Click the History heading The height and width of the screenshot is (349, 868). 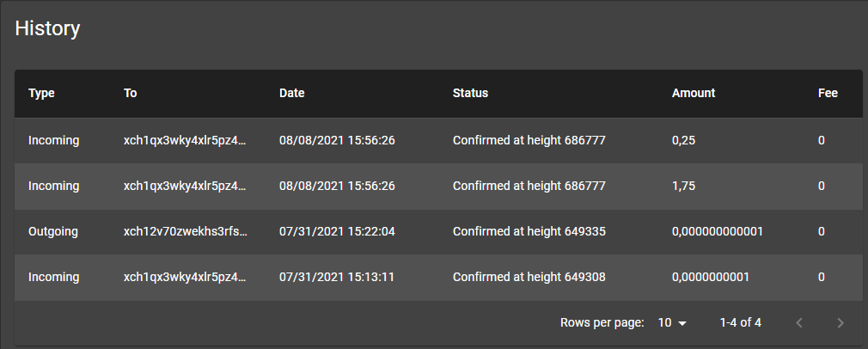47,28
